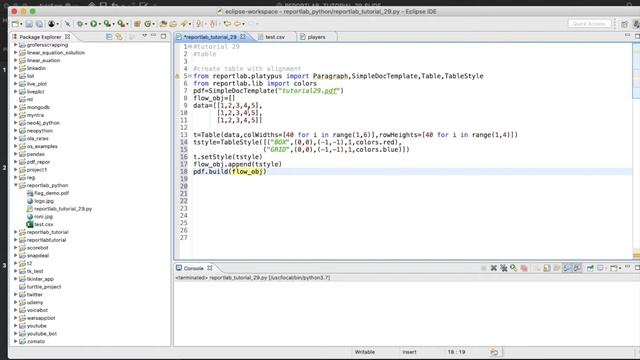Toggle code folding marker at line 1
Image resolution: width=640 pixels, height=360 pixels.
190,47
